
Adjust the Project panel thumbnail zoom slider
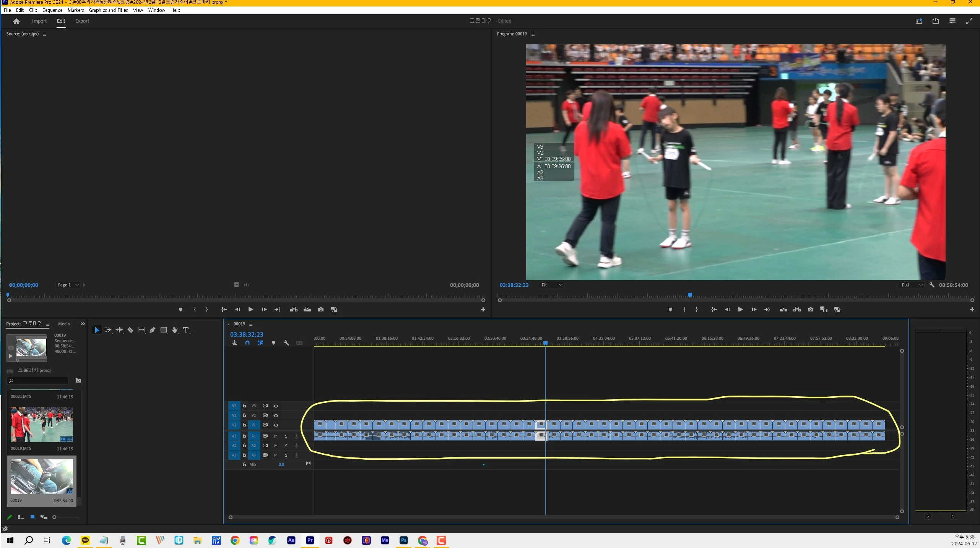[55, 517]
